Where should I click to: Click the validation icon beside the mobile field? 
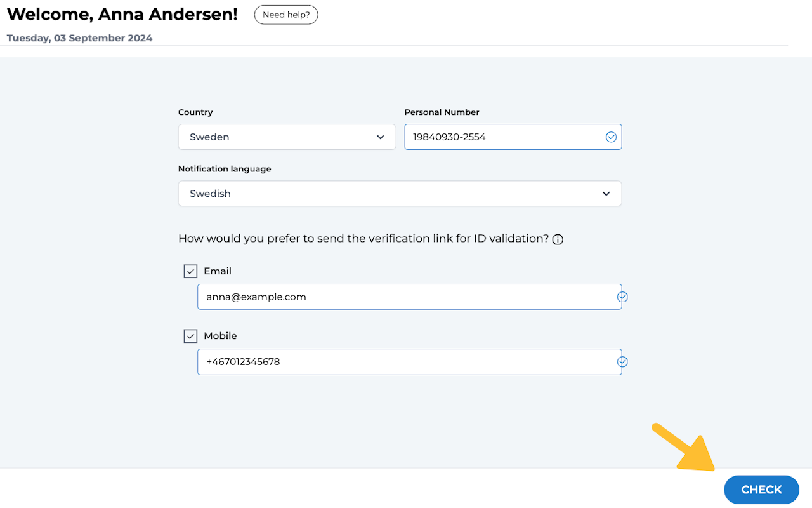click(x=622, y=361)
